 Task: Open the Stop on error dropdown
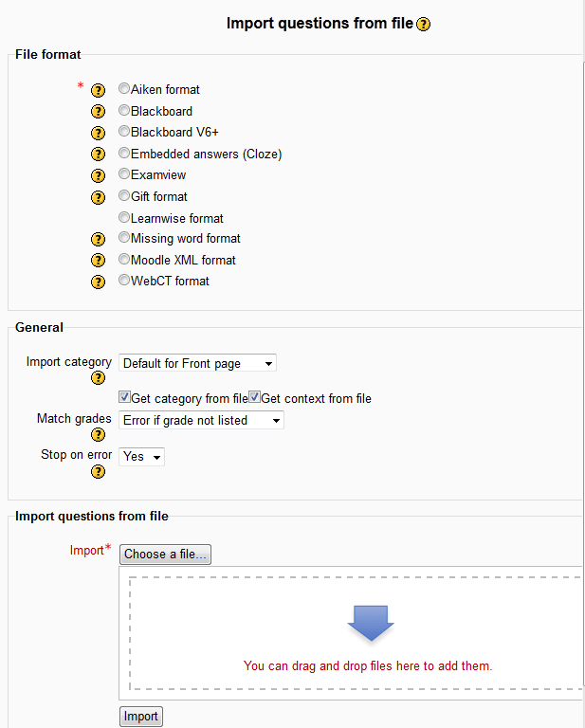point(141,457)
